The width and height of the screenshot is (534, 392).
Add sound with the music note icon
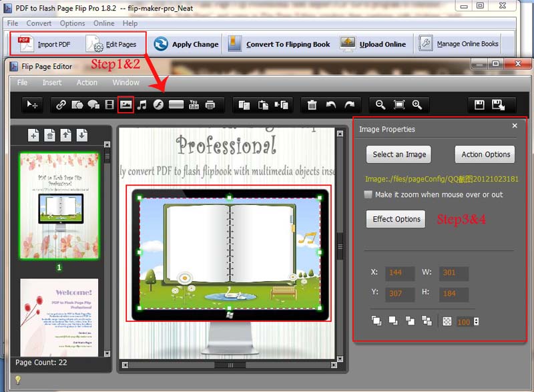[x=142, y=105]
